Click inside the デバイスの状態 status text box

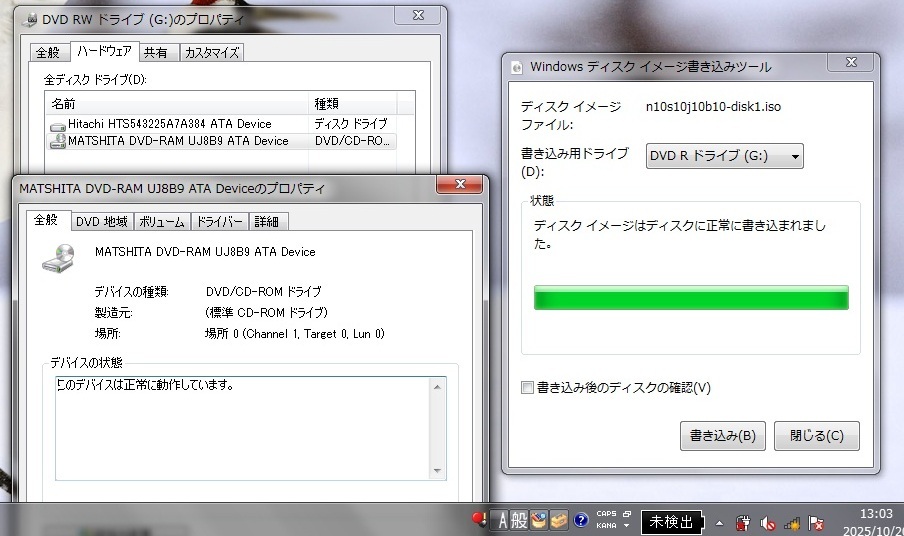pos(243,428)
